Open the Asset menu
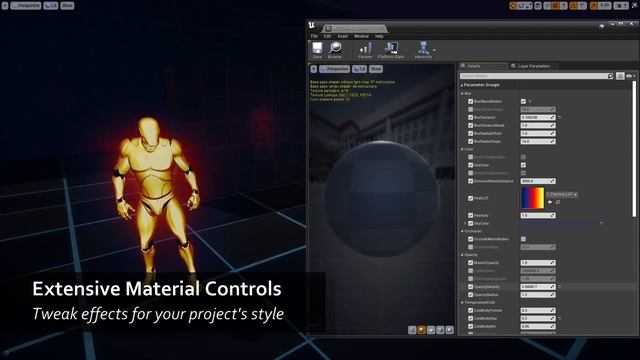The image size is (640, 360). (342, 36)
